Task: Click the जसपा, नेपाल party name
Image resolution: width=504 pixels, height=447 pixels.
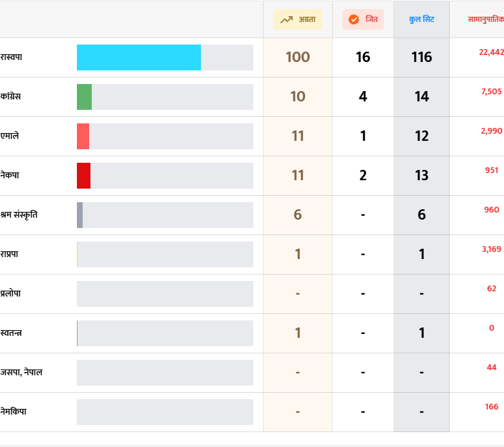Action: pos(21,373)
